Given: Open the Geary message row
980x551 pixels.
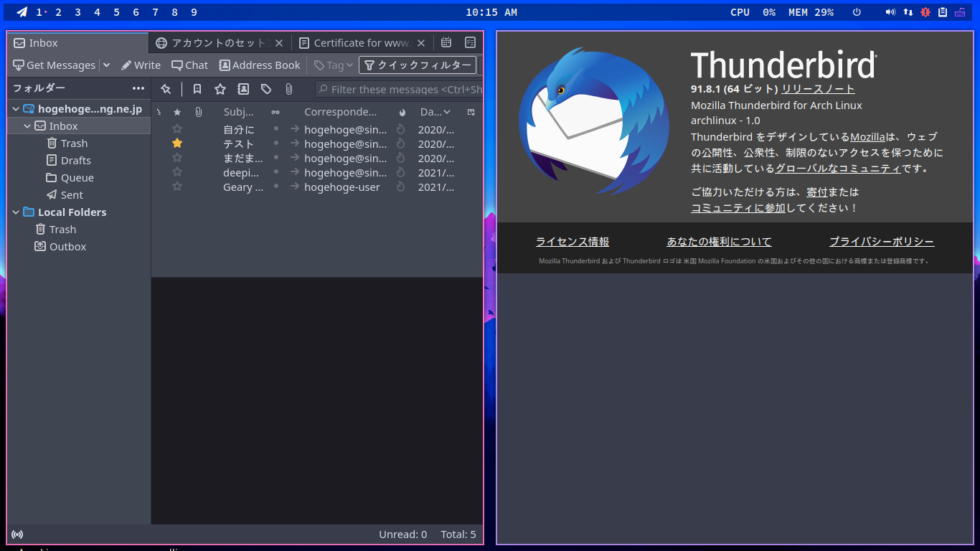Looking at the screenshot, I should point(317,187).
